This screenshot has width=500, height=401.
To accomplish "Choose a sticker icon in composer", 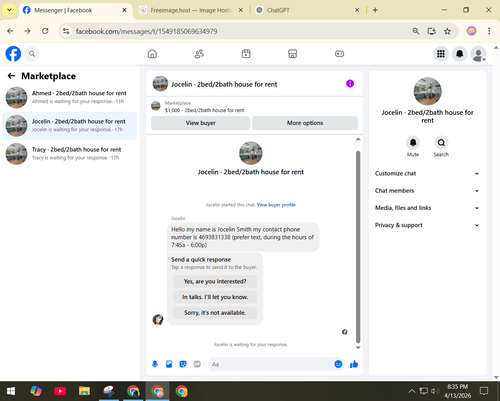I will 183,364.
